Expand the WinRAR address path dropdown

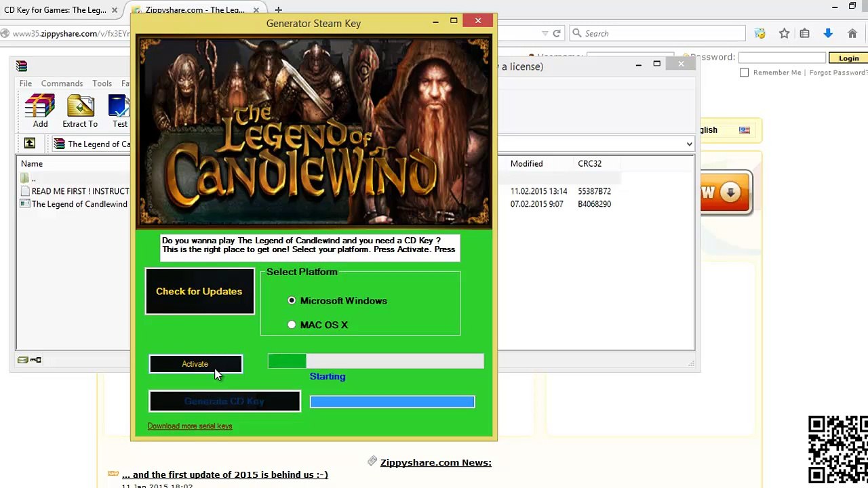pos(689,144)
